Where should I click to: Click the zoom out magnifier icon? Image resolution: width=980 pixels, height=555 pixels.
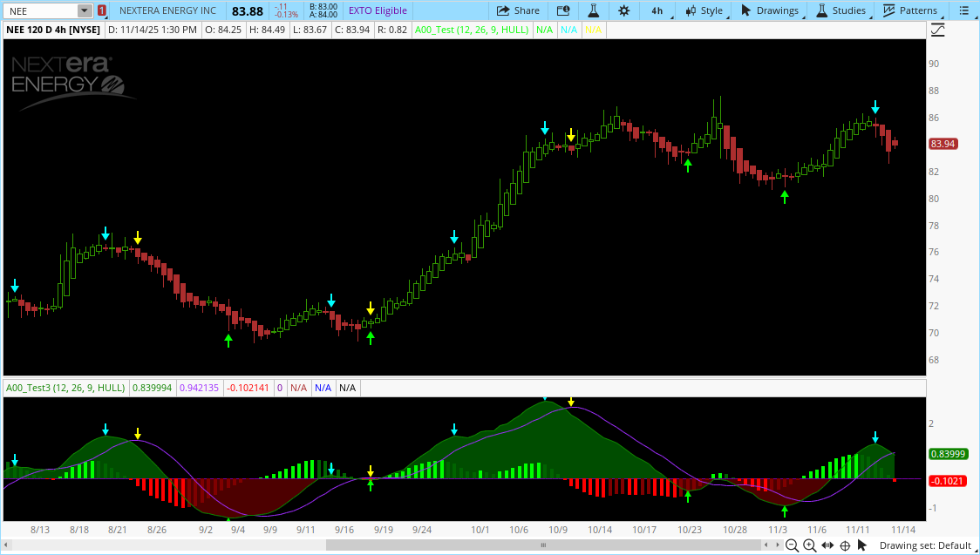(x=792, y=545)
